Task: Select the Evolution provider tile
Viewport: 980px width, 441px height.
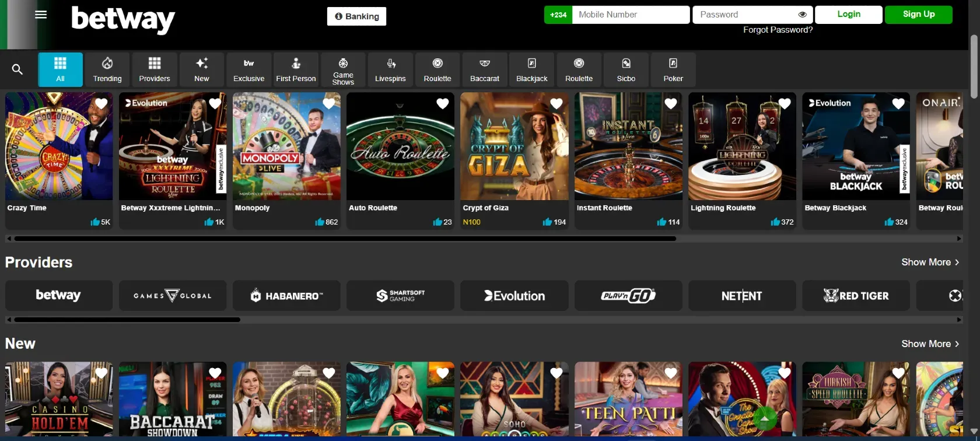Action: coord(514,296)
